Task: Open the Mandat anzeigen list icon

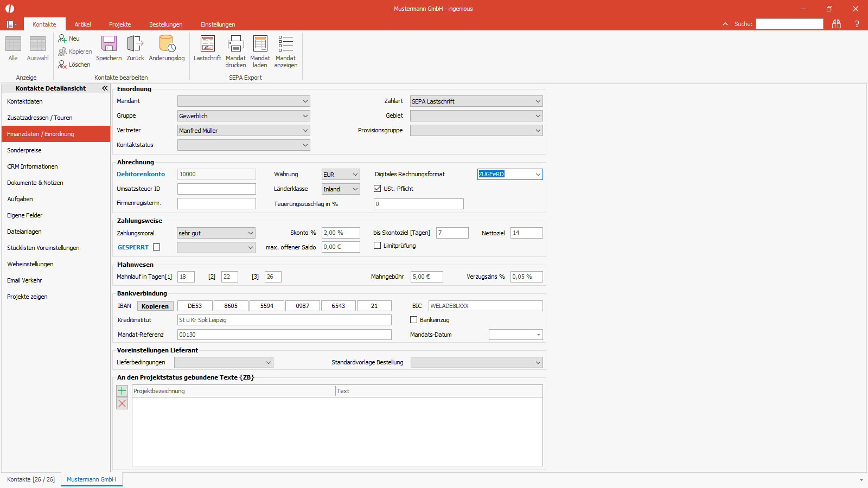Action: click(x=285, y=44)
